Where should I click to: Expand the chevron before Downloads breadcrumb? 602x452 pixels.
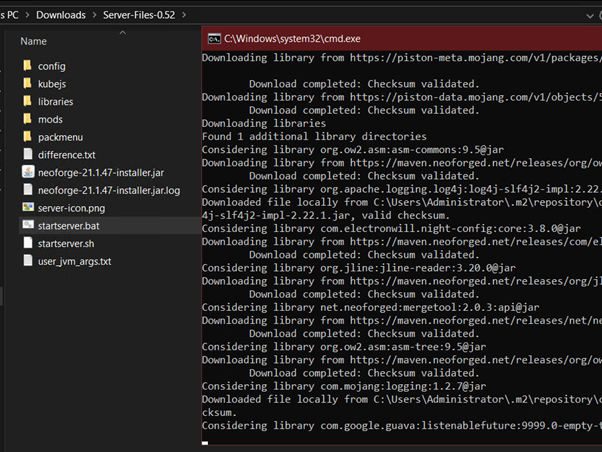(27, 15)
